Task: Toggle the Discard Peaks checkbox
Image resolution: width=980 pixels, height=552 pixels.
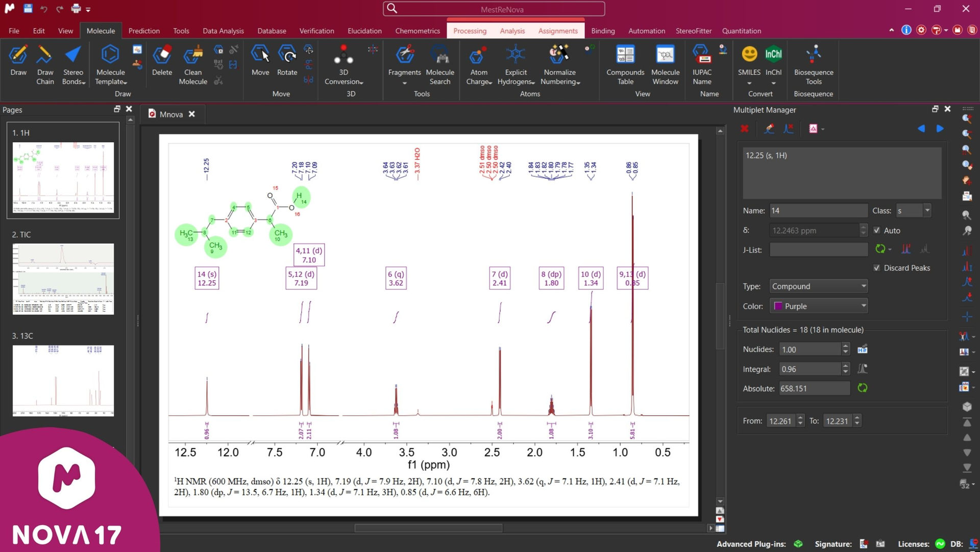Action: (877, 268)
